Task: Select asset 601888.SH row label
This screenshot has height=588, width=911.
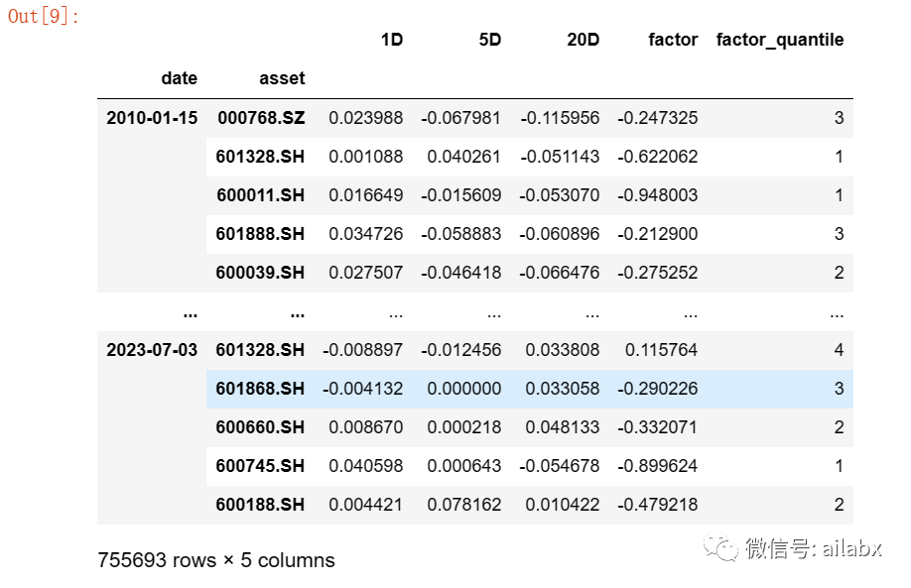Action: pos(260,234)
